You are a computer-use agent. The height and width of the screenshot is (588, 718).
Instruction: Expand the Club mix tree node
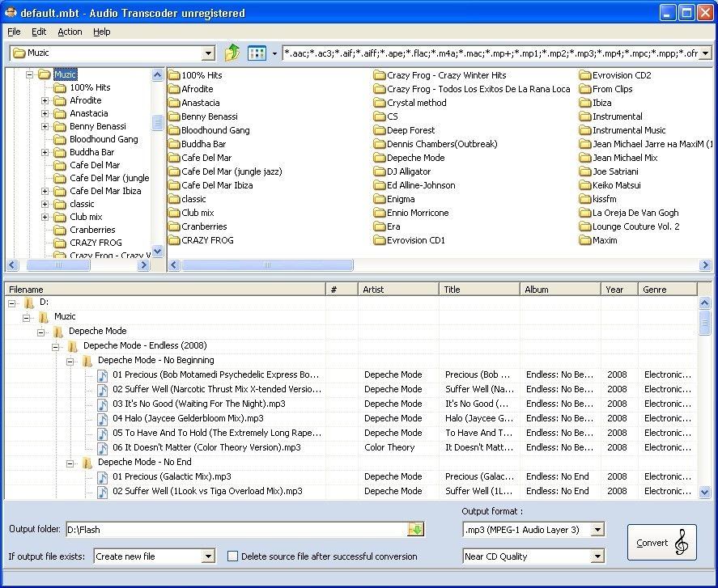(45, 217)
